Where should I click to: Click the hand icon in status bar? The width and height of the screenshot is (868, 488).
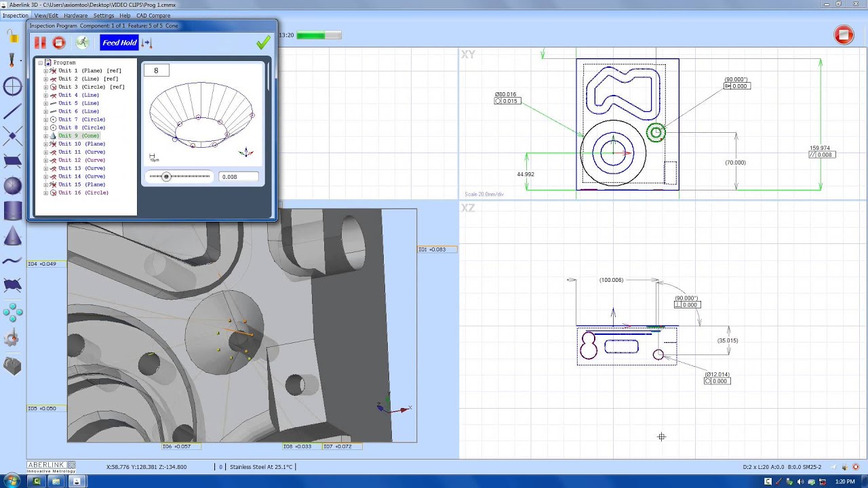[844, 467]
